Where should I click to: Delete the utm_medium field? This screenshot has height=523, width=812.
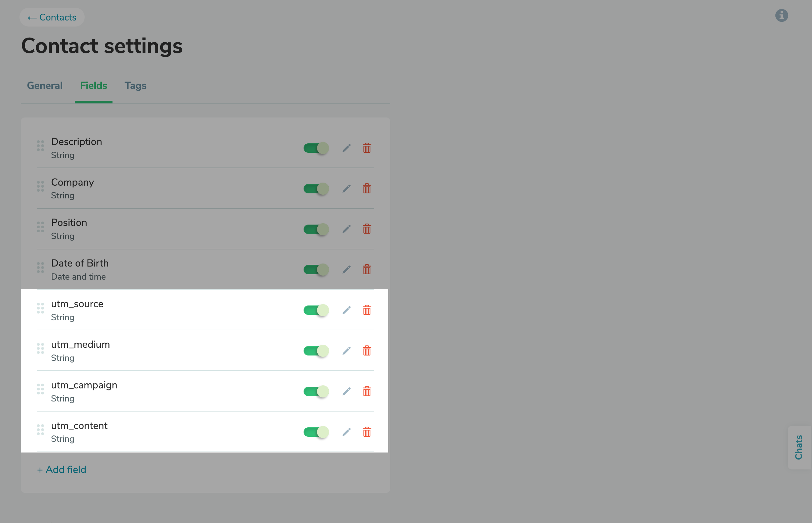[367, 350]
